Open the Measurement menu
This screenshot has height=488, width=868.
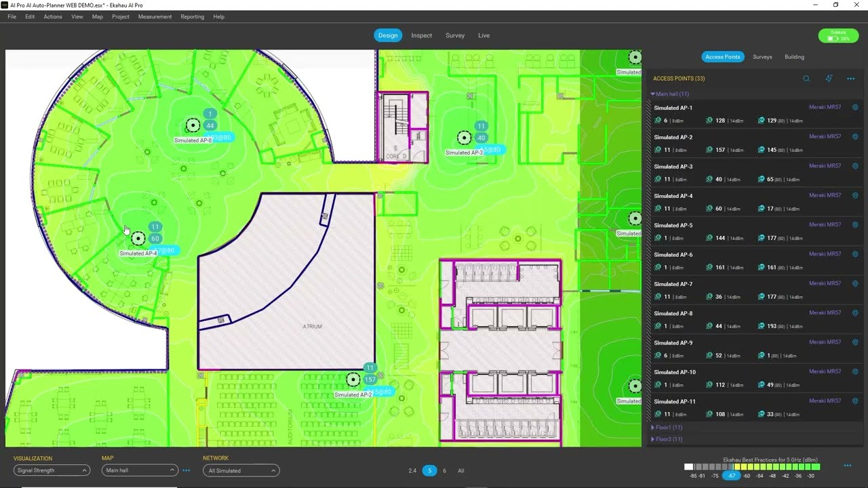coord(155,16)
